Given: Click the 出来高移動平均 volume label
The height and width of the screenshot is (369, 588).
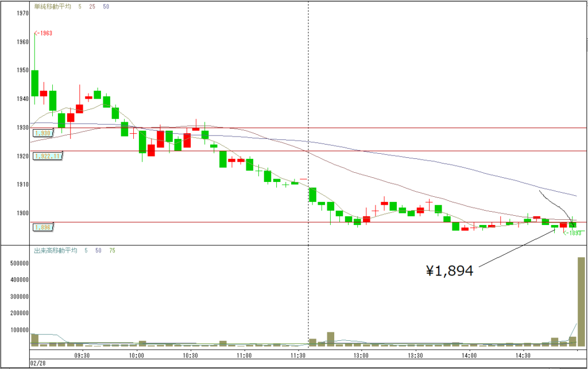Looking at the screenshot, I should pyautogui.click(x=56, y=250).
